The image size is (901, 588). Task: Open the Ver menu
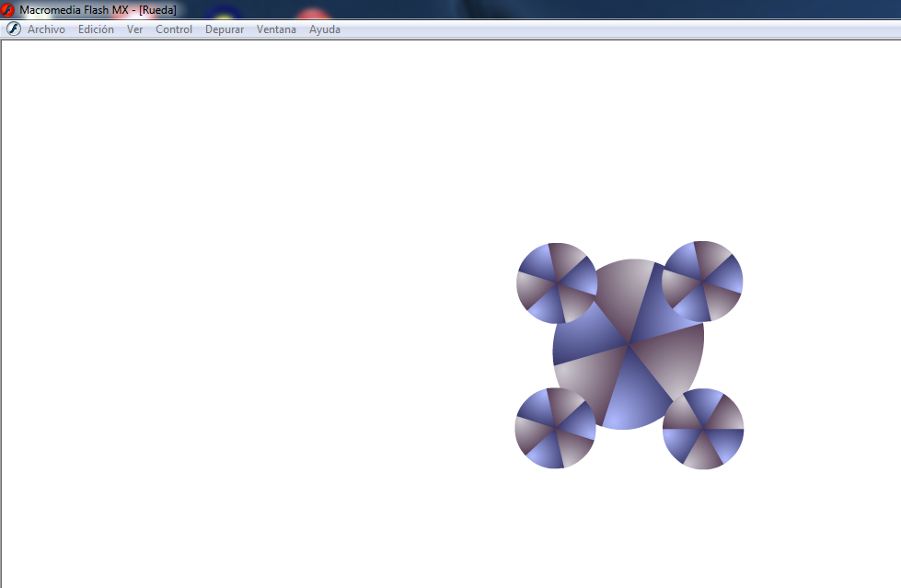[x=134, y=29]
